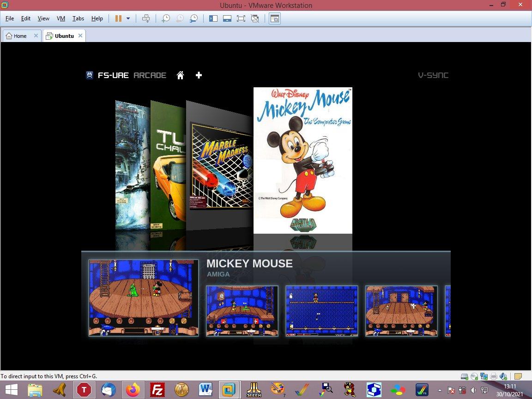Screen dimensions: 532x399
Task: Click the MICKEY MOUSE title text
Action: point(249,264)
